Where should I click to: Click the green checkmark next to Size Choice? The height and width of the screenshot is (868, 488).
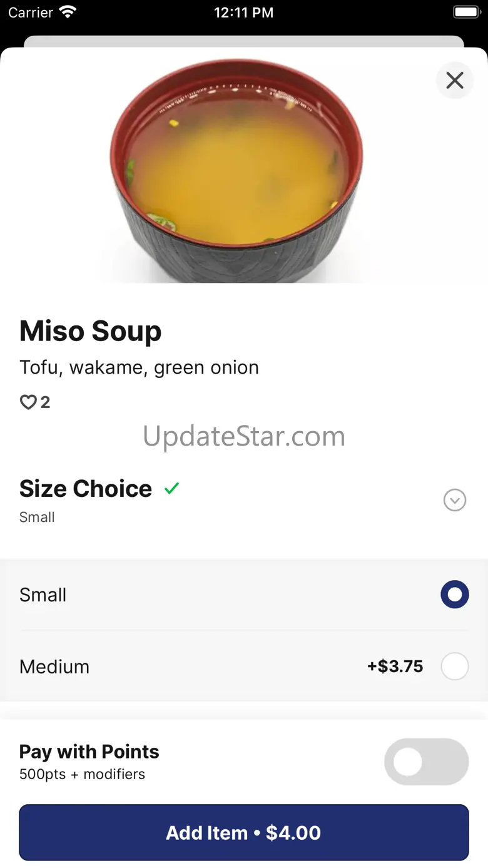171,489
